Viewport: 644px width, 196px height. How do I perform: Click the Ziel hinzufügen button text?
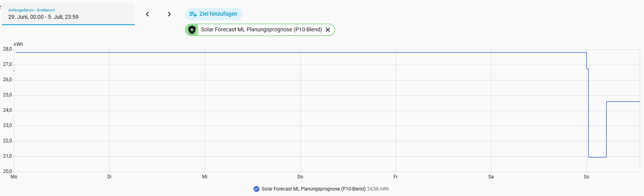(x=218, y=14)
